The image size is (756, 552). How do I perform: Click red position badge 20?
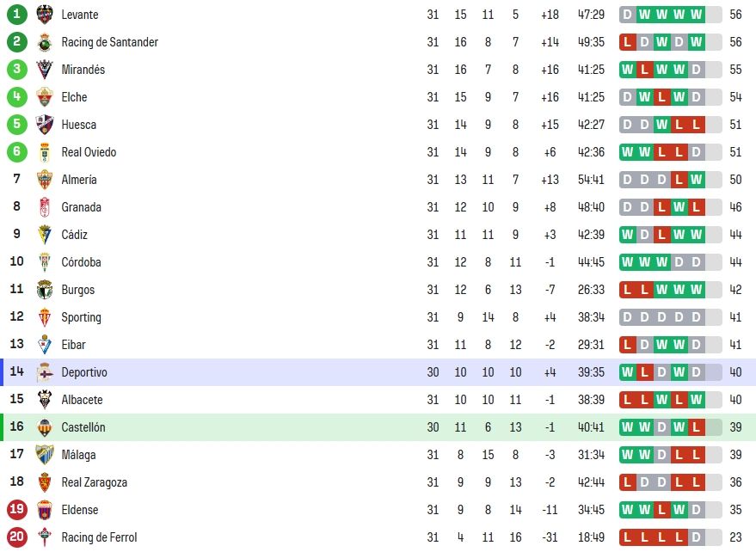pyautogui.click(x=17, y=537)
